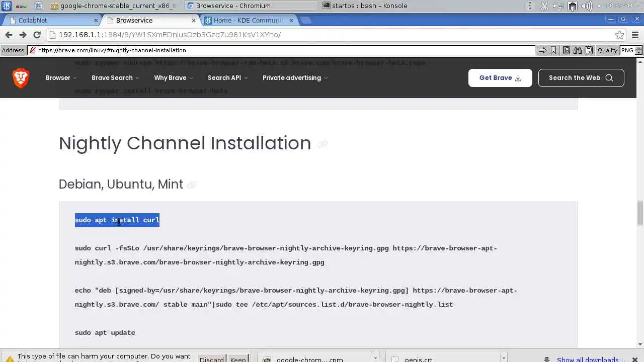Expand the Browser menu on the Brave site
The height and width of the screenshot is (362, 644).
point(61,78)
